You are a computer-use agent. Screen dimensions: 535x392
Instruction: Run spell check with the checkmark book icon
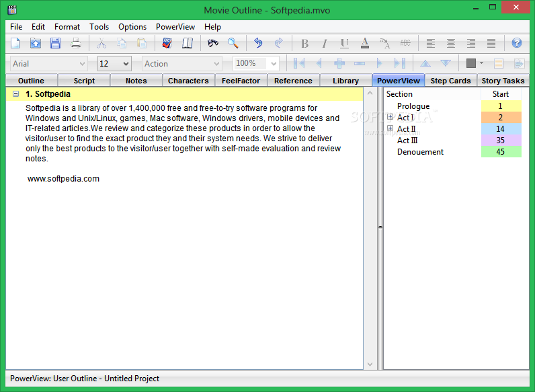167,43
